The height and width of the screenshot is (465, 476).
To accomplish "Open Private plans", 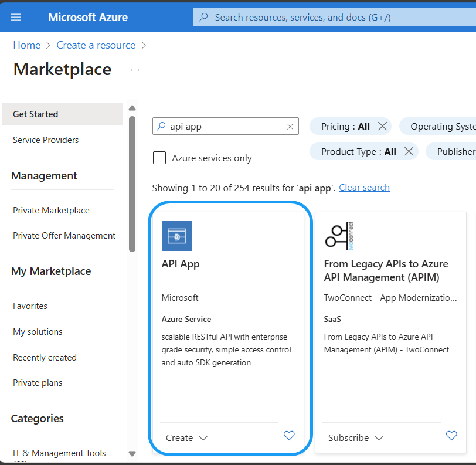I will 38,383.
